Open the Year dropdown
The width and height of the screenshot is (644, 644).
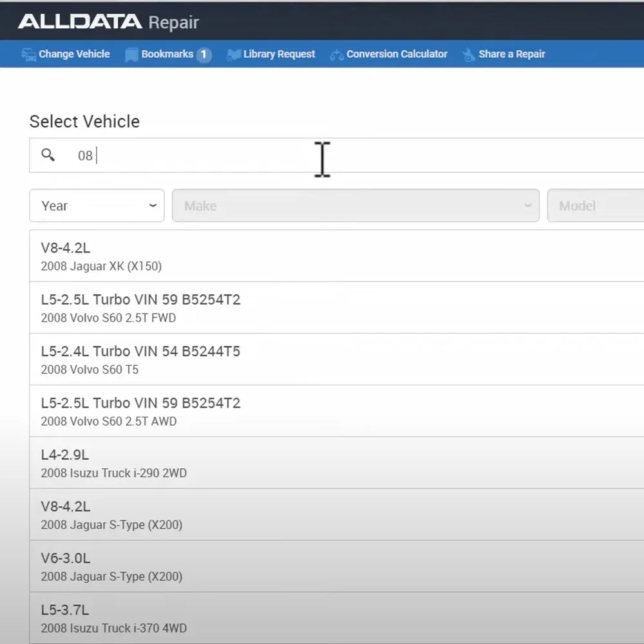point(97,205)
